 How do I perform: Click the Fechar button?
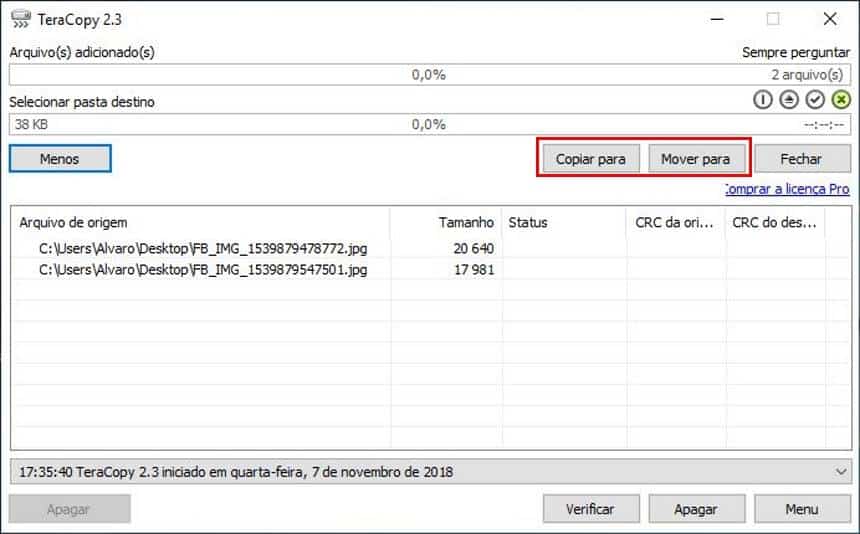click(801, 159)
